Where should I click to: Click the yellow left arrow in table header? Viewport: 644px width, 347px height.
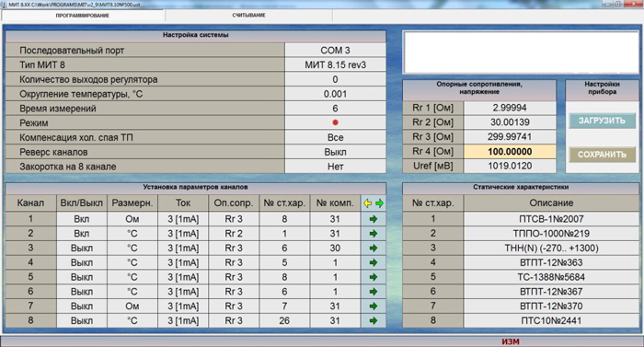tap(368, 203)
